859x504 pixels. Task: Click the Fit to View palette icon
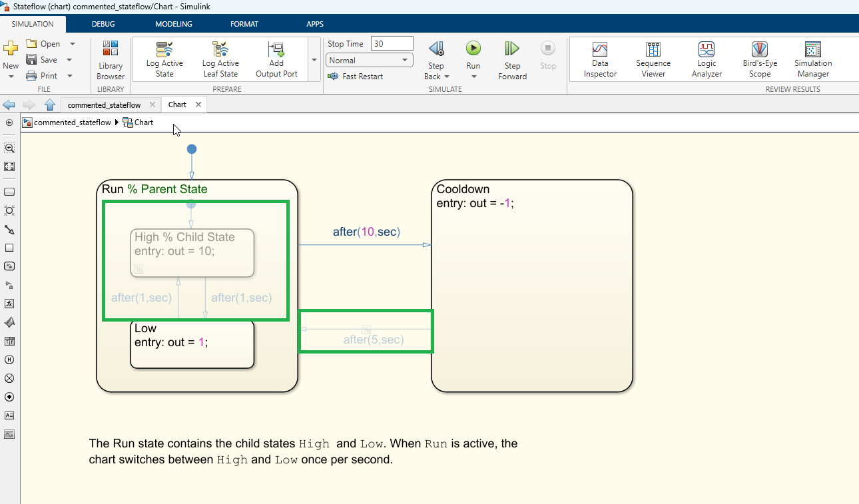tap(9, 166)
